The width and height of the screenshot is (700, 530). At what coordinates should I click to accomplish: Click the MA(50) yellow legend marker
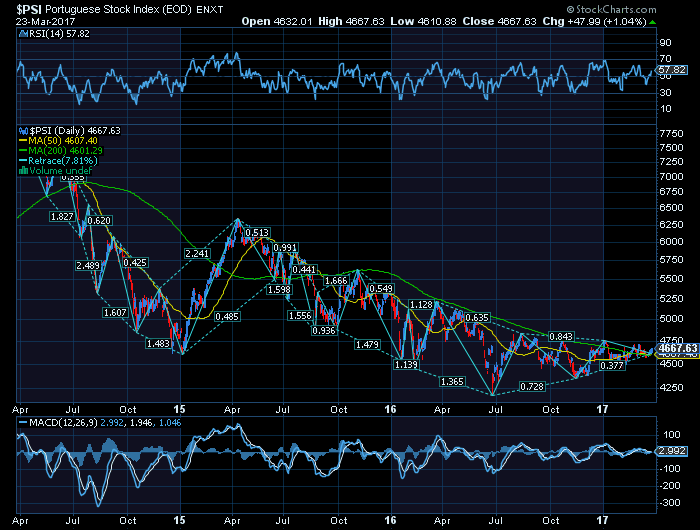coord(24,140)
